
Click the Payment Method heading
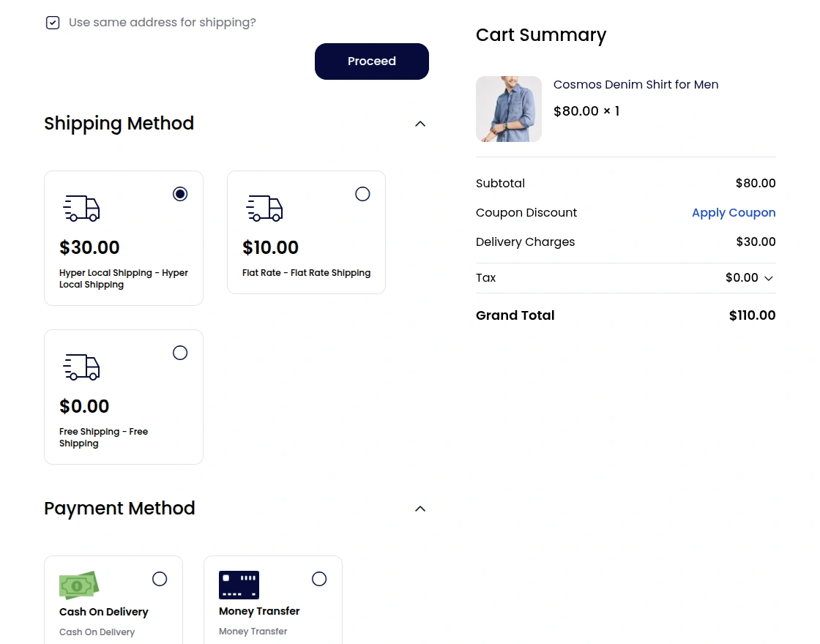point(119,509)
